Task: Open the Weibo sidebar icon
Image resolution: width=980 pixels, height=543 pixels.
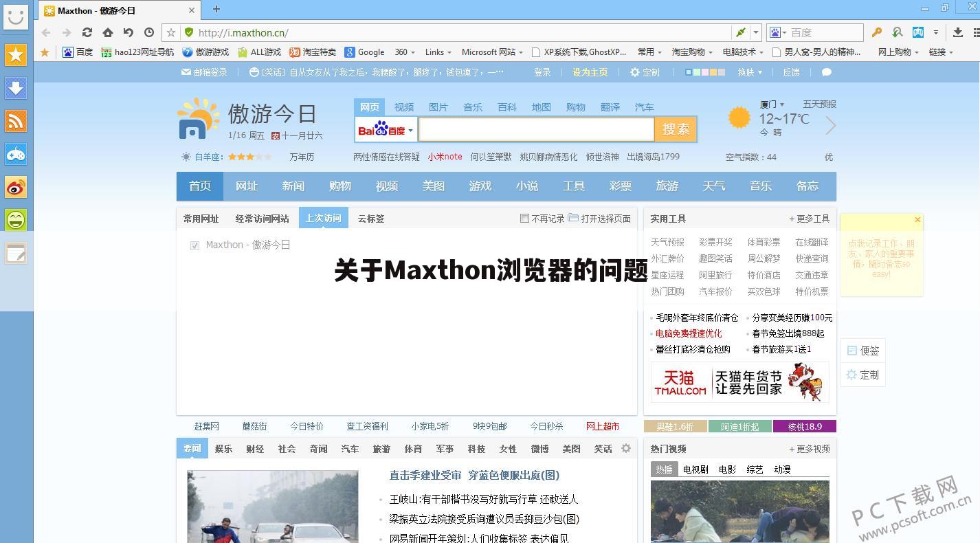Action: pos(16,187)
